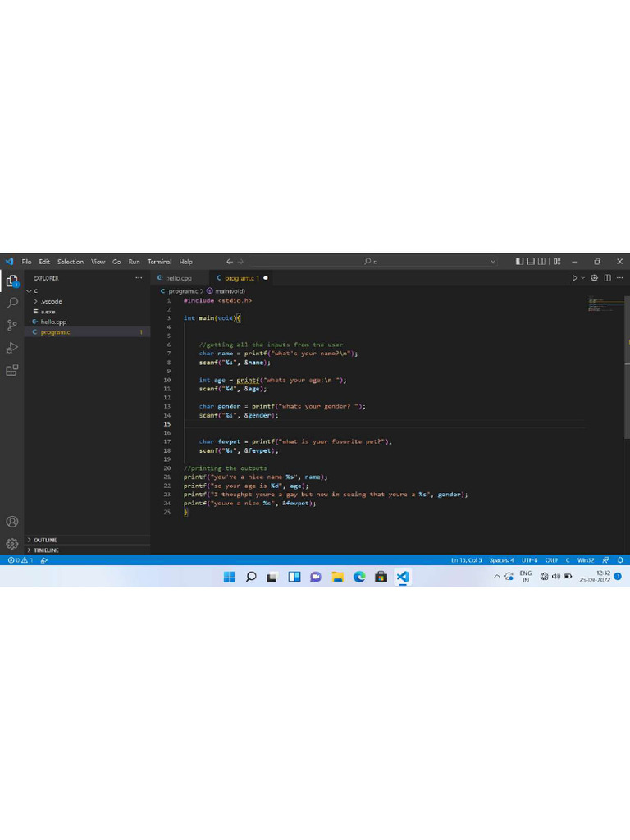Click the VS Code logo icon
630x840 pixels.
[x=9, y=262]
